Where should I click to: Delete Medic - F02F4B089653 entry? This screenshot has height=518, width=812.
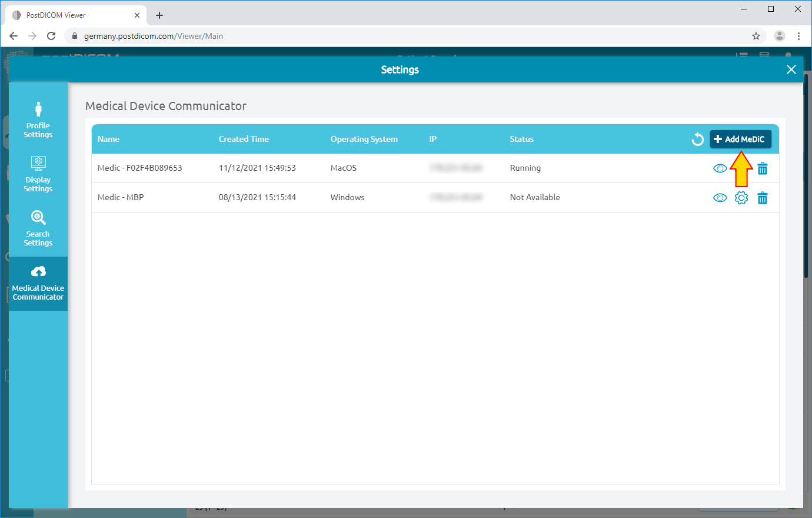(763, 168)
